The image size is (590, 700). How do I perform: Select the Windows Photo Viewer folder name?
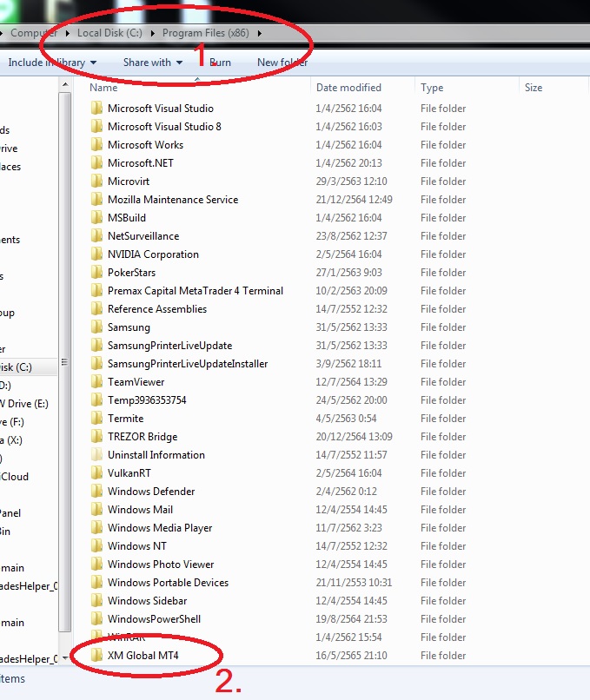(161, 565)
